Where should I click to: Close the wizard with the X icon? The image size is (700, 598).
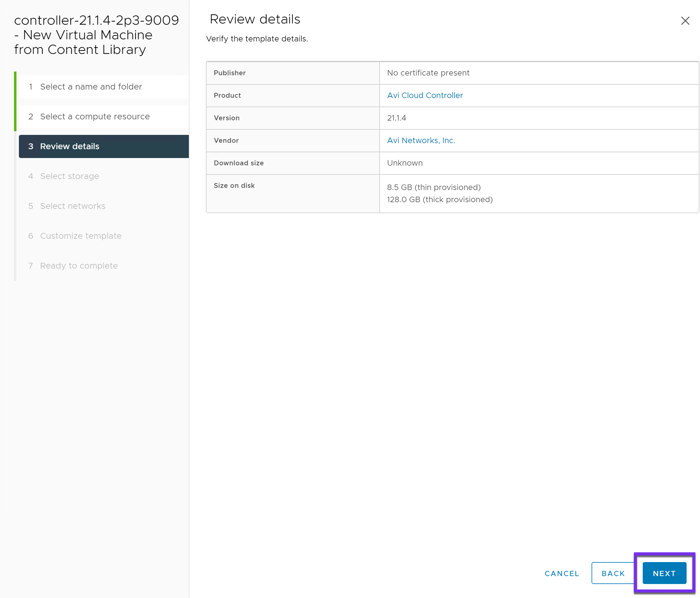pos(685,21)
